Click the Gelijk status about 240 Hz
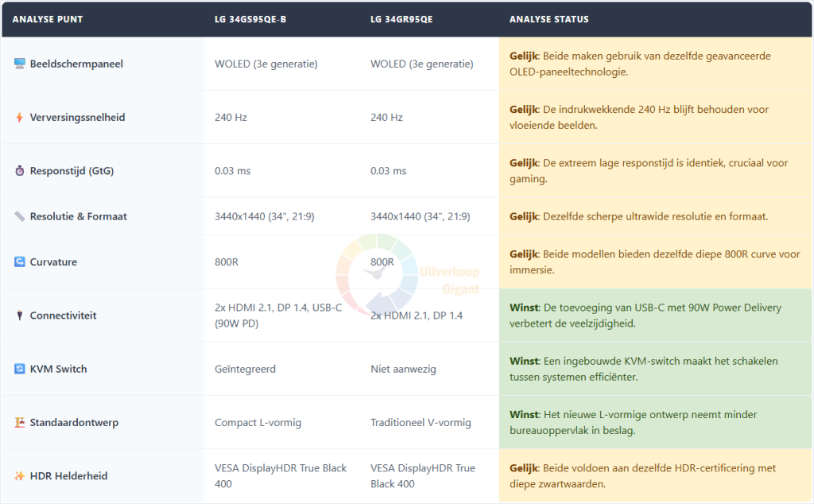Image resolution: width=814 pixels, height=504 pixels. pyautogui.click(x=639, y=118)
